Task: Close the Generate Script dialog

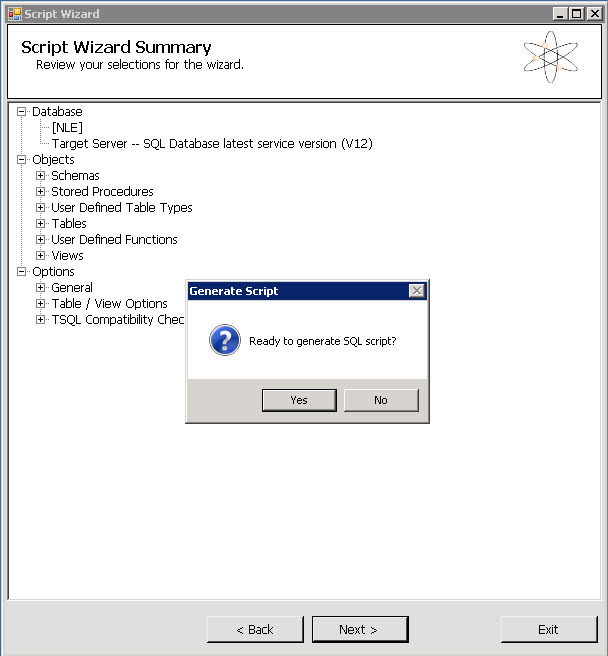Action: pyautogui.click(x=416, y=291)
